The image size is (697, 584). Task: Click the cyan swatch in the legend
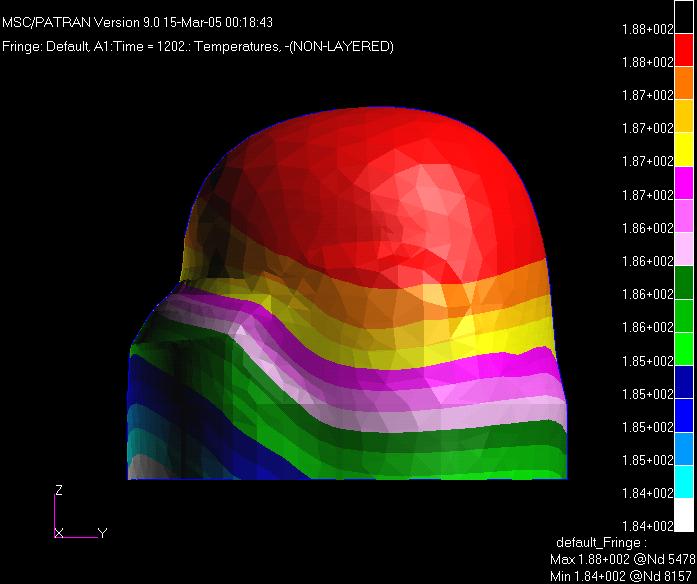684,481
